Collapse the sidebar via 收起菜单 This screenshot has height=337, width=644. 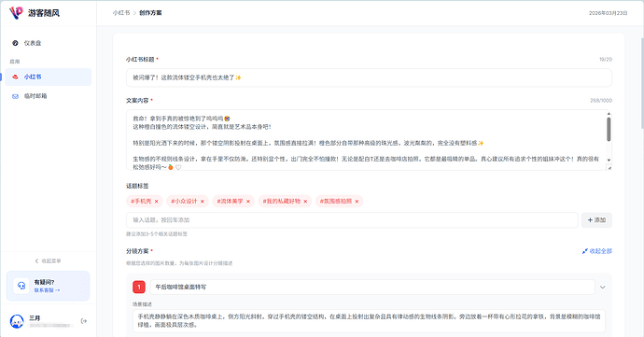coord(48,261)
